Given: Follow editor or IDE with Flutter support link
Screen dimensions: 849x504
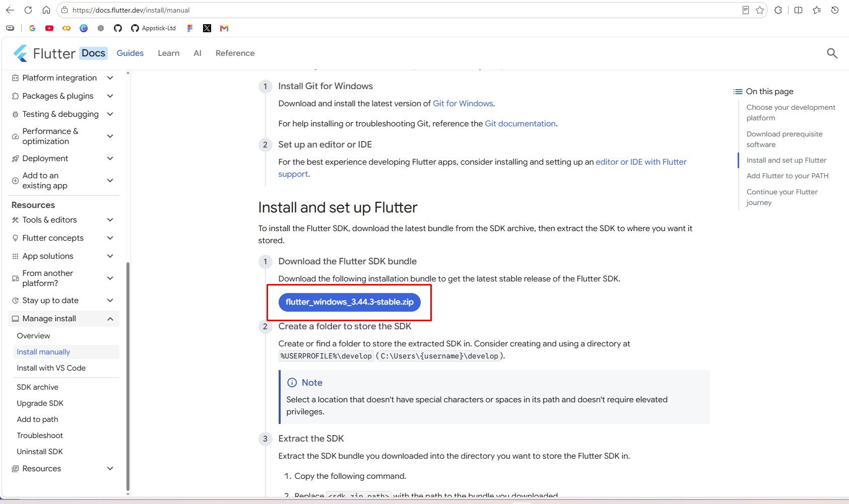Looking at the screenshot, I should (641, 162).
